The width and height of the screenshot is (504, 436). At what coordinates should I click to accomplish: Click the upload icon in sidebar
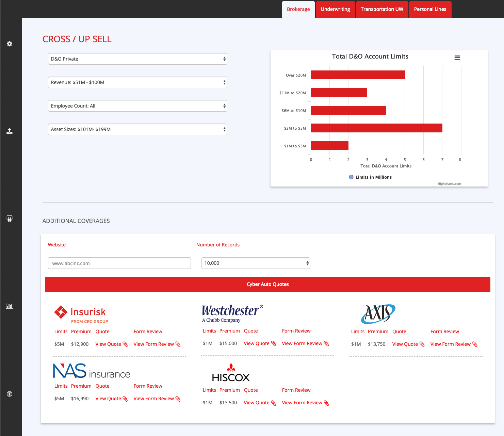[10, 131]
